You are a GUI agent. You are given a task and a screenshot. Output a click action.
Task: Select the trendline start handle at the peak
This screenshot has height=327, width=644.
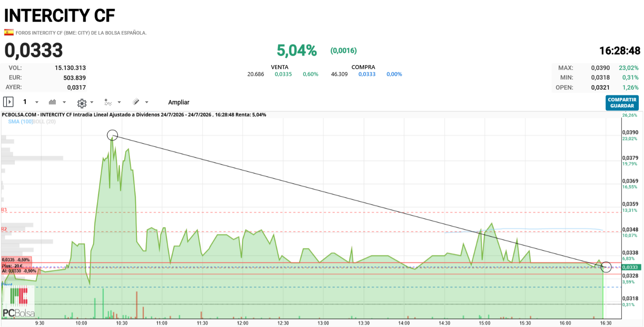[112, 135]
